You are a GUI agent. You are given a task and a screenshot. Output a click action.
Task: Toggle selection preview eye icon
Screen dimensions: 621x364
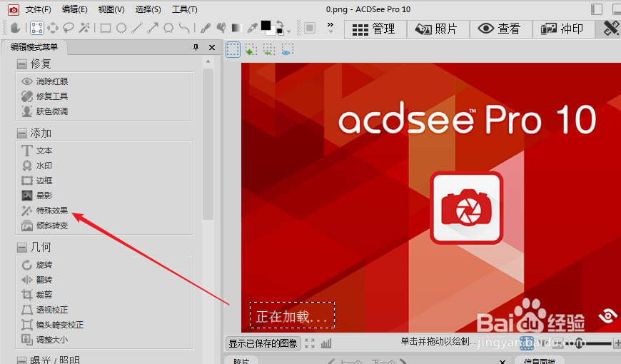(x=288, y=50)
